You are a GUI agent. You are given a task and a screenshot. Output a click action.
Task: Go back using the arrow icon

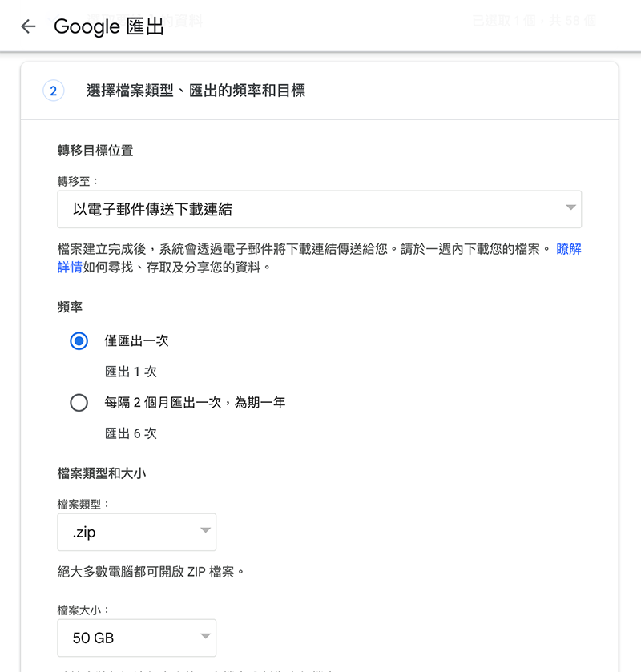click(x=28, y=26)
